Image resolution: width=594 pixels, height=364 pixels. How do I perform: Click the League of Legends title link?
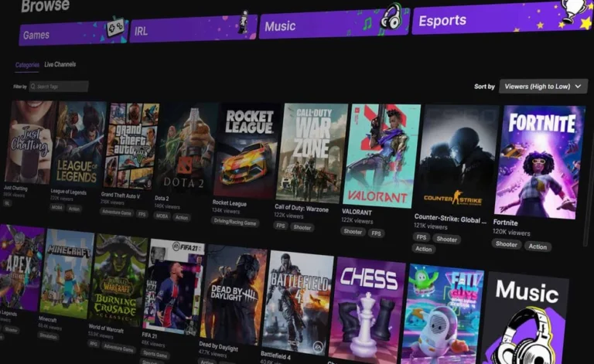[x=68, y=192]
